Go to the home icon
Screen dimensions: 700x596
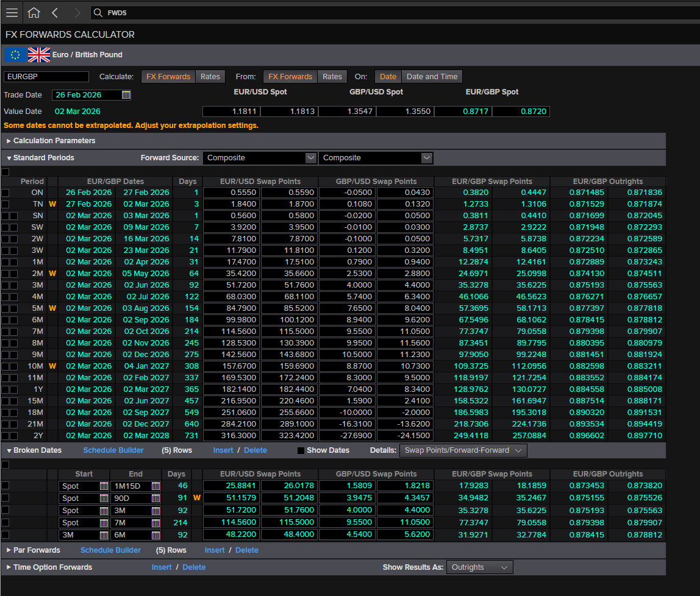coord(34,12)
